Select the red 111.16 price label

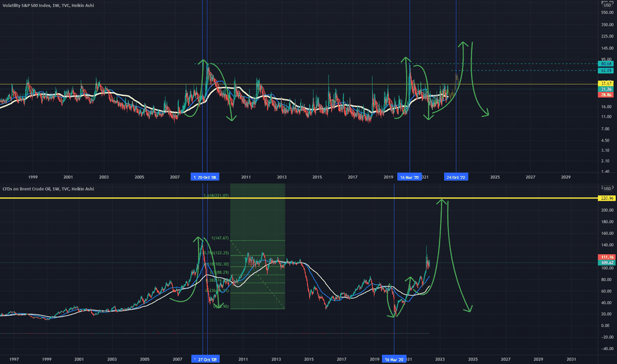click(x=606, y=257)
